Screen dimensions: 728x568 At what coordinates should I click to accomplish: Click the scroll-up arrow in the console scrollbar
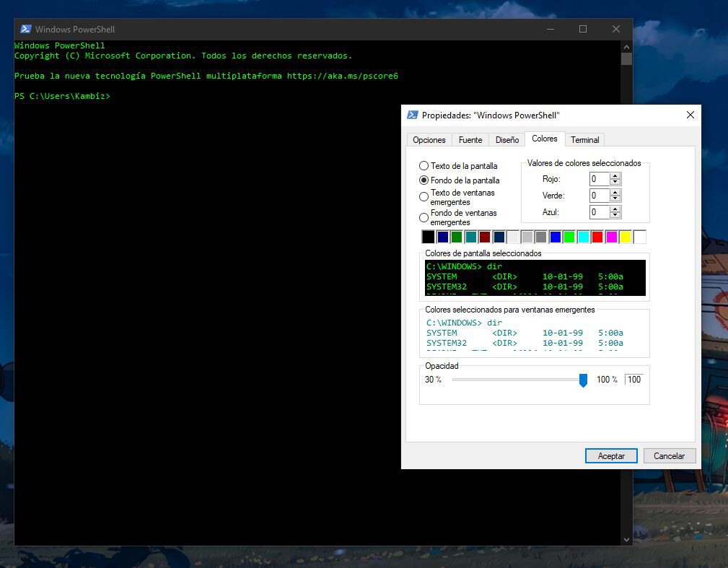[x=626, y=45]
